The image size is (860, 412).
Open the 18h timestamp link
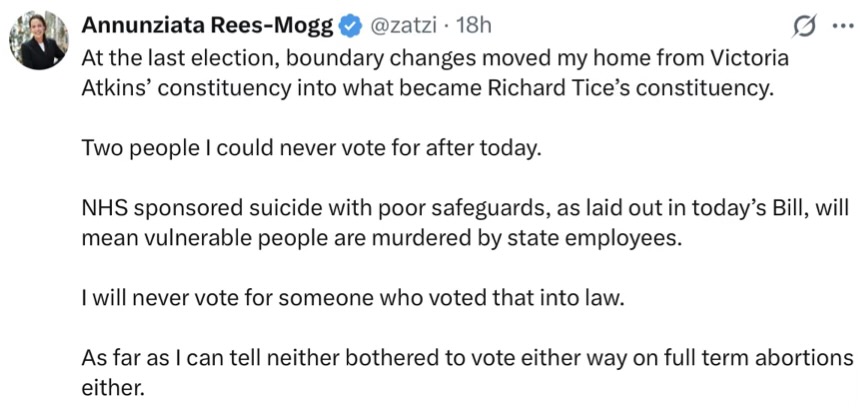[x=473, y=25]
